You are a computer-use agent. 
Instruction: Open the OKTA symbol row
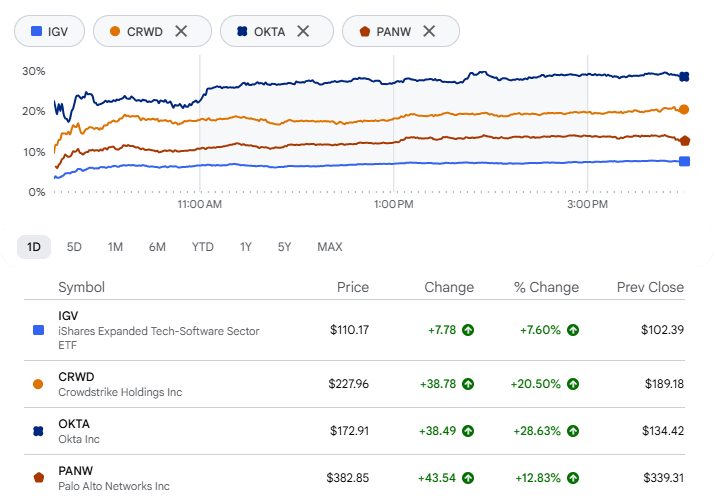[x=354, y=431]
